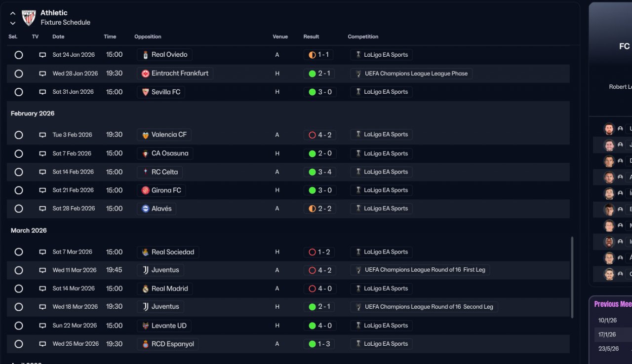Click the TV icon for Real Oviedo fixture
This screenshot has height=364, width=632.
click(x=42, y=55)
